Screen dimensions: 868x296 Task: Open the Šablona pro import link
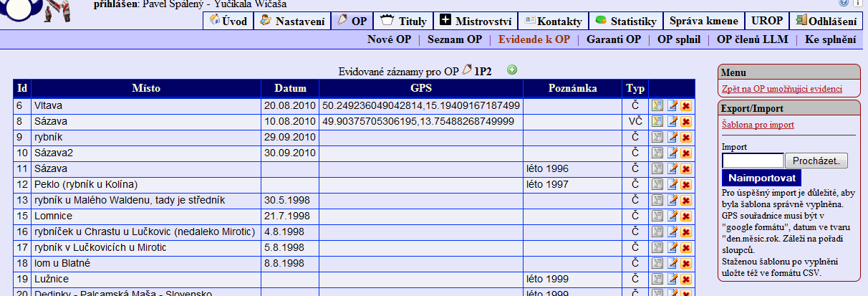[758, 125]
